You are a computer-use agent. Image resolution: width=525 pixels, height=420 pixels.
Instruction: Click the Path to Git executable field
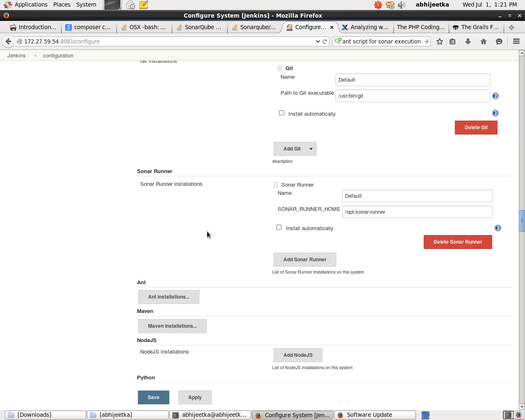coord(413,96)
